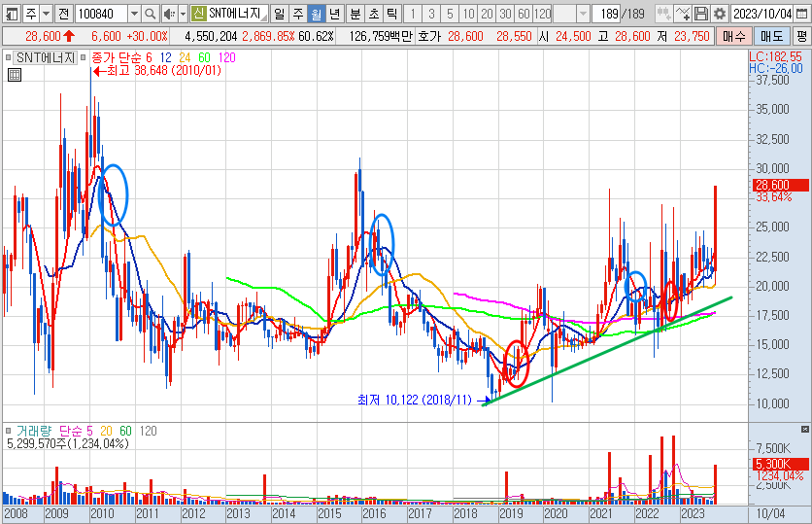Open the 주 market type dropdown arrow

[x=46, y=14]
